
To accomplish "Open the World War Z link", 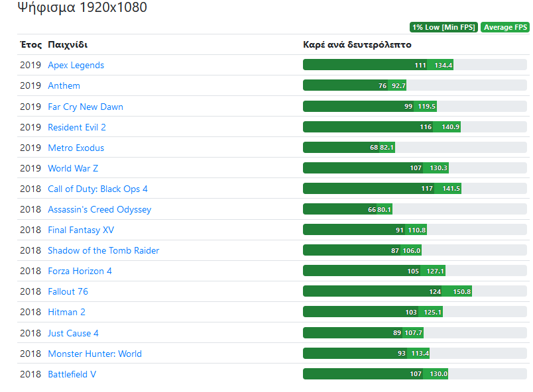I will [73, 168].
